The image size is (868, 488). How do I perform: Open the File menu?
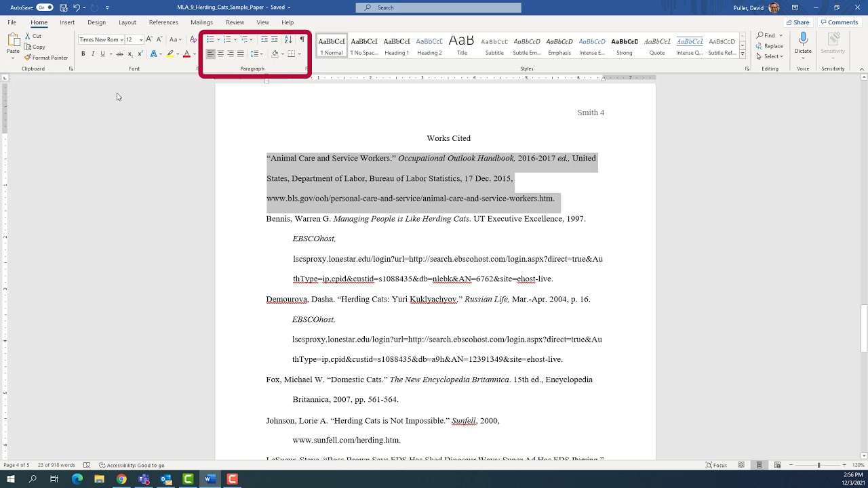pos(12,22)
